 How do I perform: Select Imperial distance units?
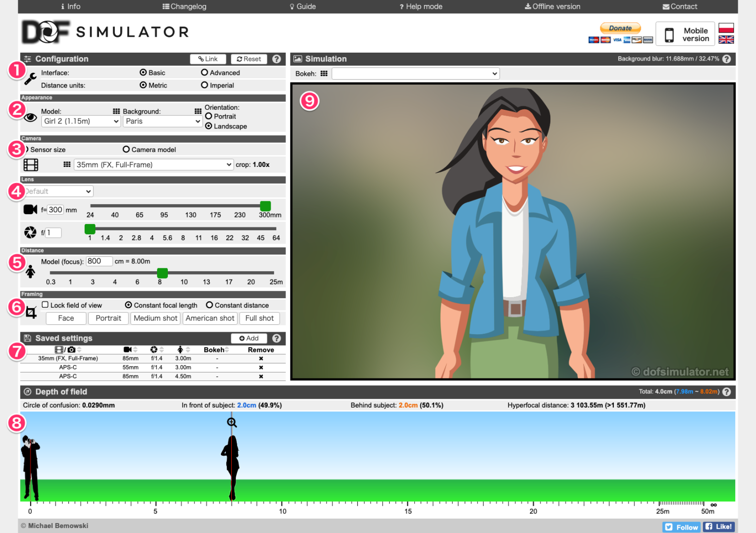coord(205,85)
